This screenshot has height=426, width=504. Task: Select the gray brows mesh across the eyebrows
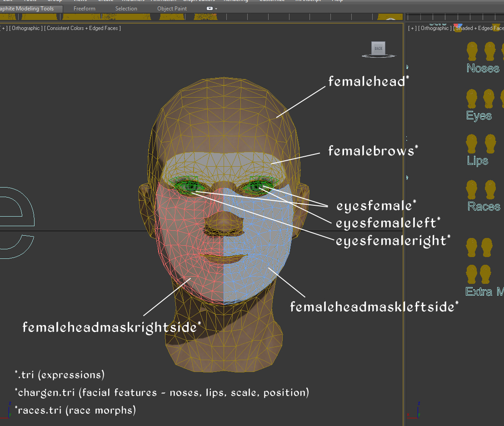[x=224, y=164]
